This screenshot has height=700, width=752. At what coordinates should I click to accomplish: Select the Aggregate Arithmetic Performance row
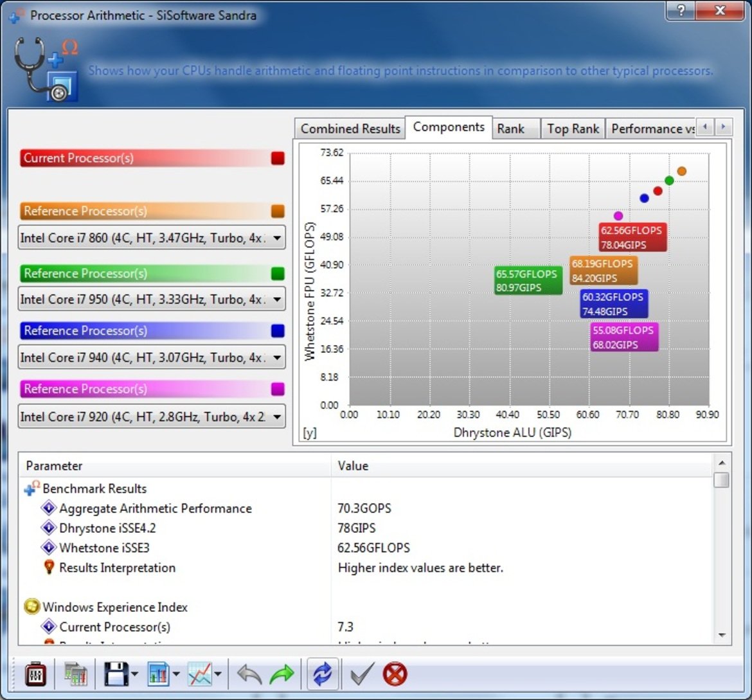coord(366,508)
